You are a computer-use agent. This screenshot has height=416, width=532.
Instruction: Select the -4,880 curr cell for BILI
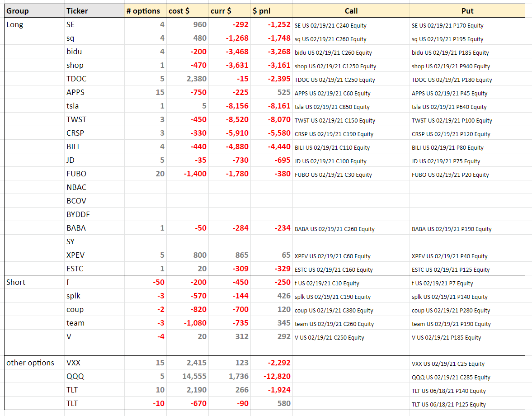[229, 147]
